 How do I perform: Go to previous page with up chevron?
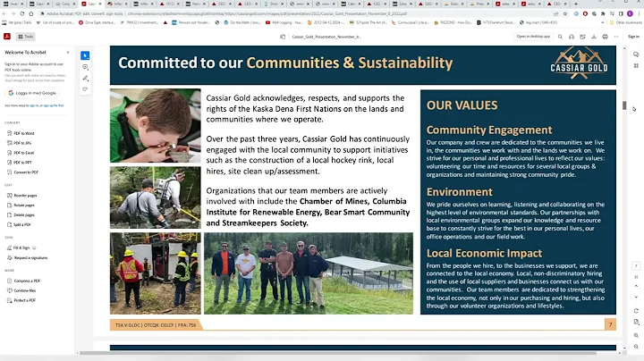[636, 286]
